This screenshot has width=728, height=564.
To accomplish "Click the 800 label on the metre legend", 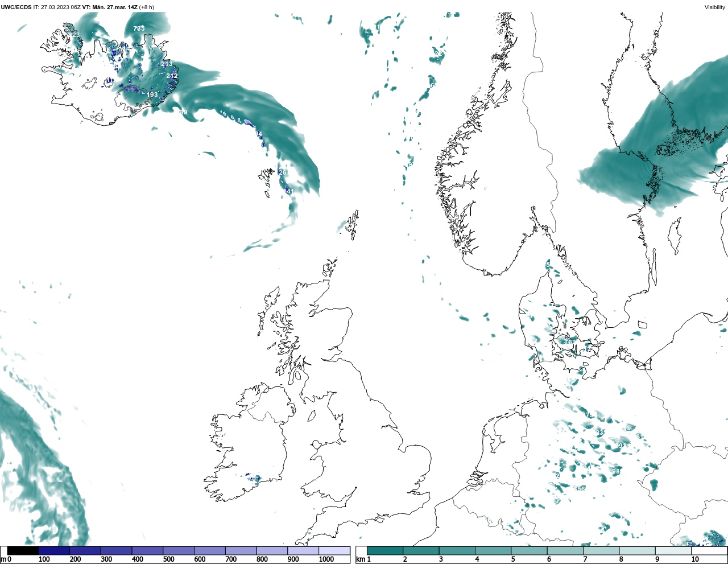I will pos(262,559).
